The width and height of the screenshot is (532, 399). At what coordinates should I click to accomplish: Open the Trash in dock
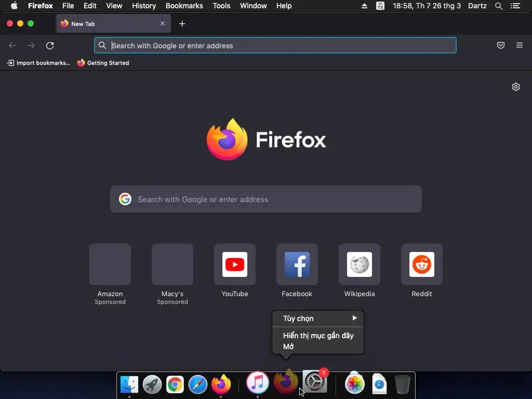tap(403, 384)
